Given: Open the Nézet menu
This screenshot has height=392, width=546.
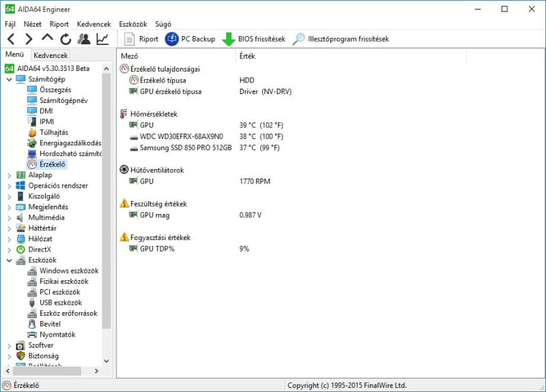Looking at the screenshot, I should (x=32, y=24).
